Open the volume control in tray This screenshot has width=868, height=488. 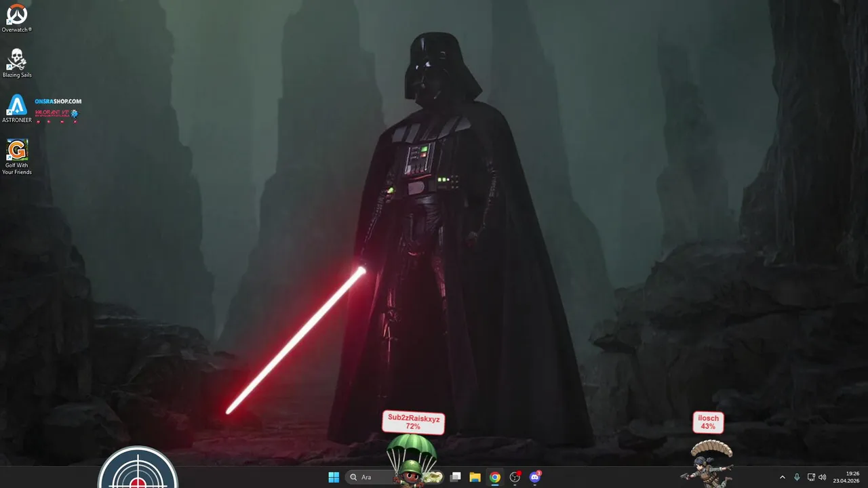coord(823,477)
